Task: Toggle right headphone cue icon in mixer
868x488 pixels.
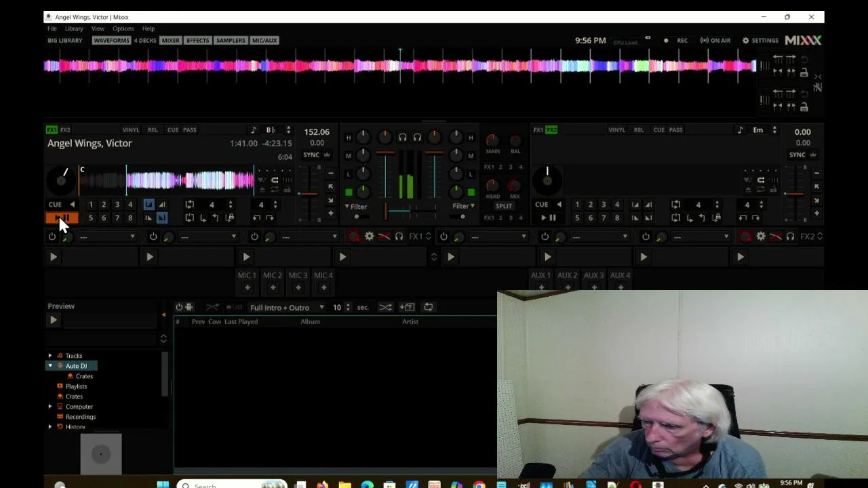Action: click(x=417, y=138)
